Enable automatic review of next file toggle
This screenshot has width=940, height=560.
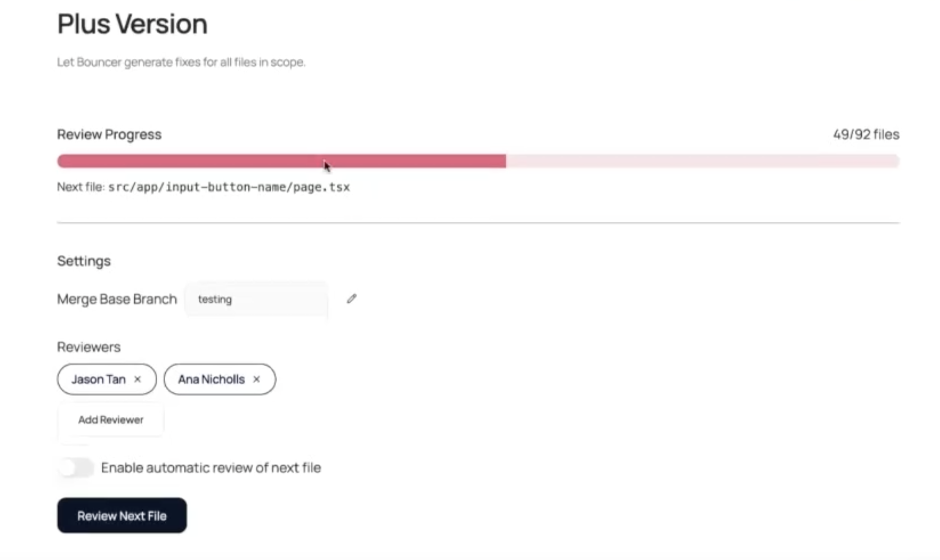(76, 468)
